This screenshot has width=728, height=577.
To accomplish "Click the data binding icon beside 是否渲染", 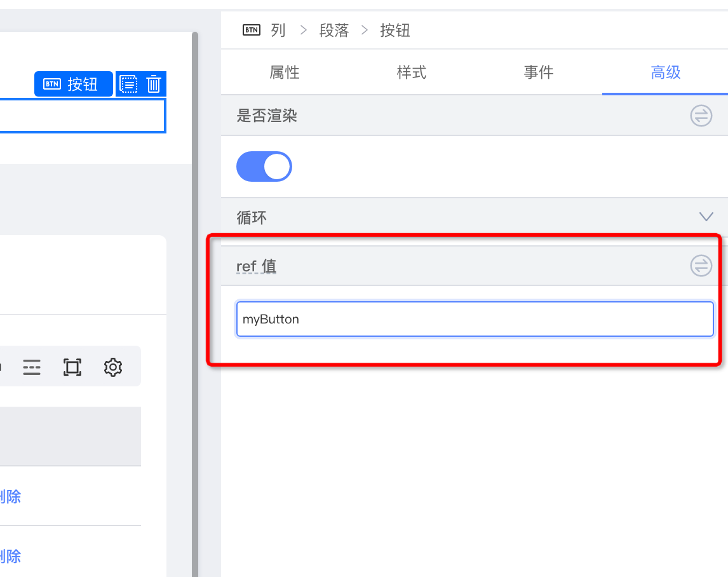I will (701, 116).
